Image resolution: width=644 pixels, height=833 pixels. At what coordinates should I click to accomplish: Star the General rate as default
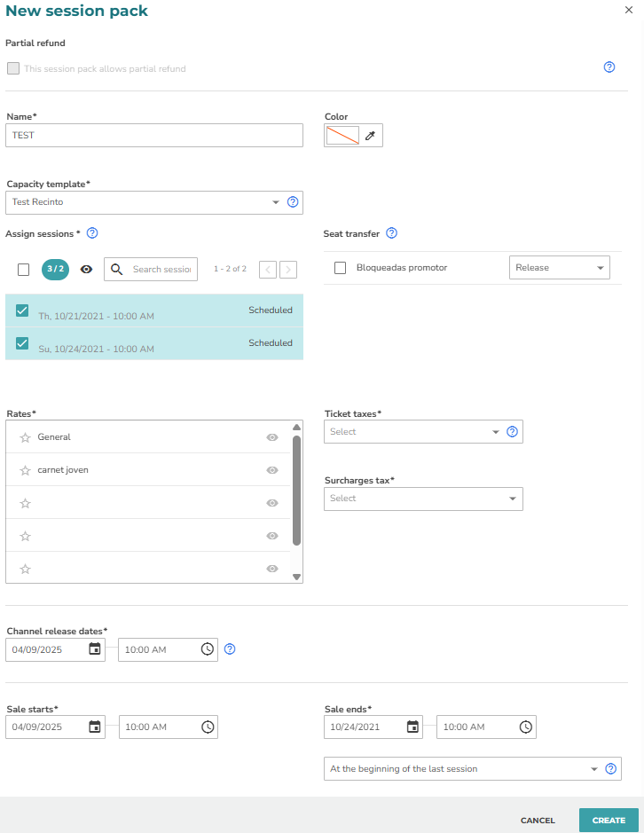(25, 437)
